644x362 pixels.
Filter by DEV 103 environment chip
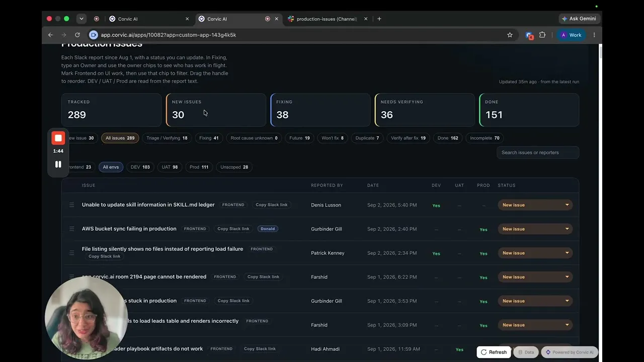click(140, 167)
